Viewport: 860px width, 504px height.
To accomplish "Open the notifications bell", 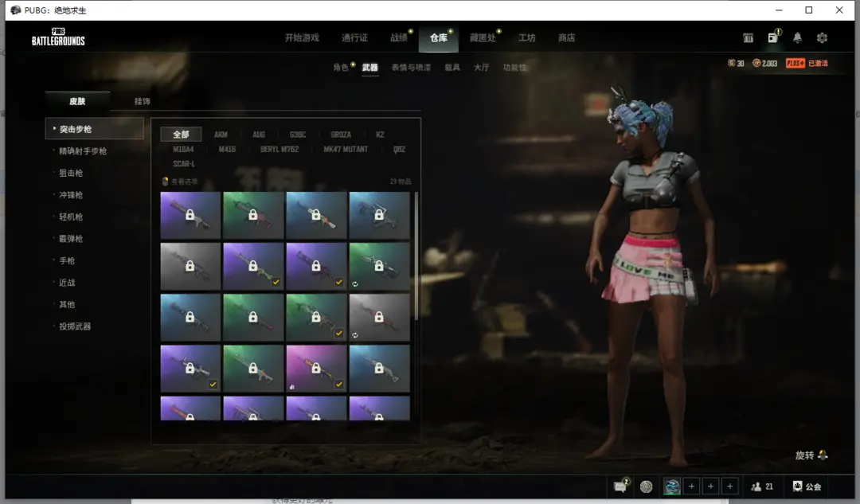I will point(797,37).
